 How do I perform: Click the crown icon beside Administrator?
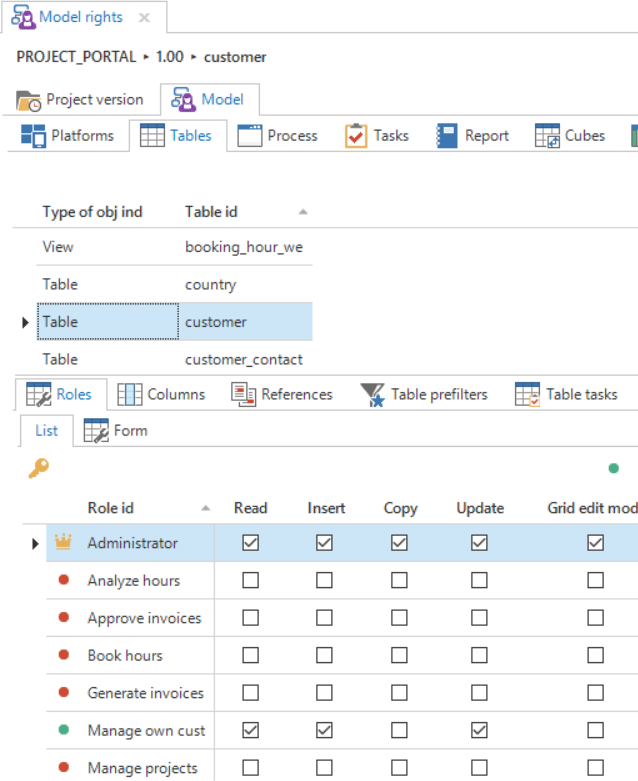63,543
